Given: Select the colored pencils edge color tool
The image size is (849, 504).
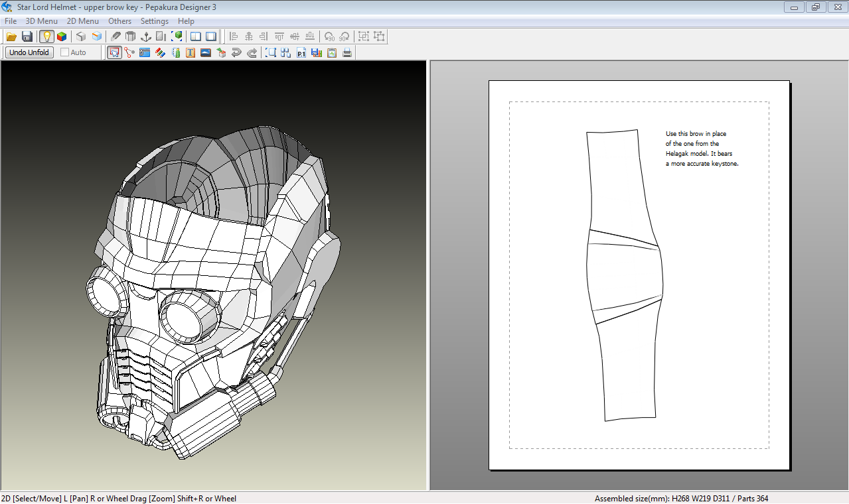Looking at the screenshot, I should coord(160,52).
